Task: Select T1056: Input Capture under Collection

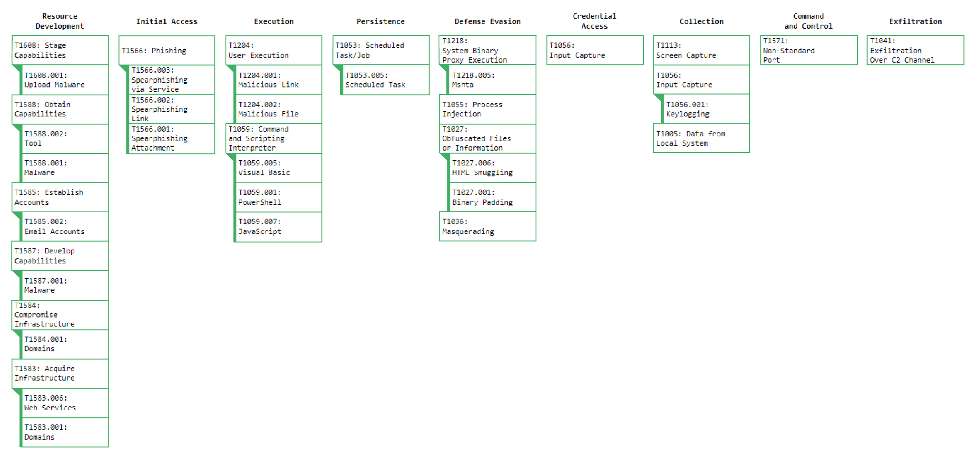Action: point(702,80)
